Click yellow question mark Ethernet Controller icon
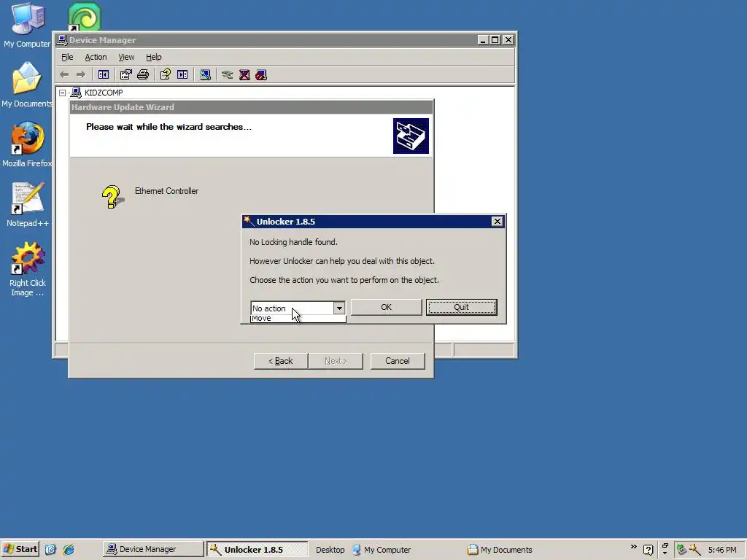This screenshot has width=747, height=560. coord(112,197)
